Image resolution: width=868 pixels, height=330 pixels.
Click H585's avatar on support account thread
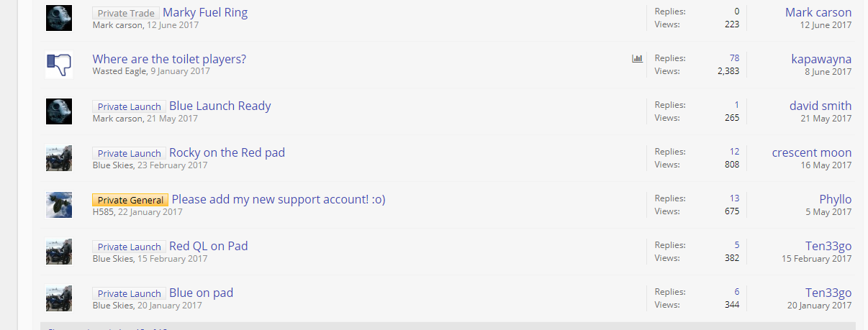(59, 205)
